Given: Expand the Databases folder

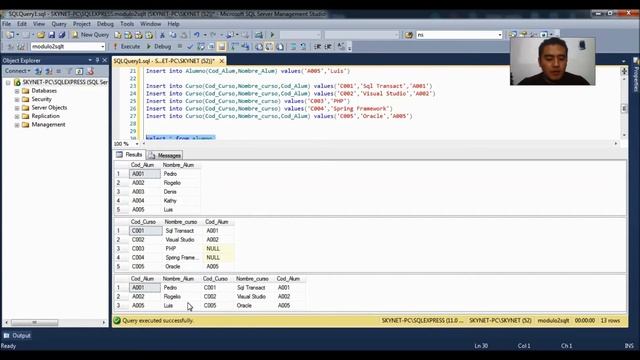Looking at the screenshot, I should (x=17, y=91).
